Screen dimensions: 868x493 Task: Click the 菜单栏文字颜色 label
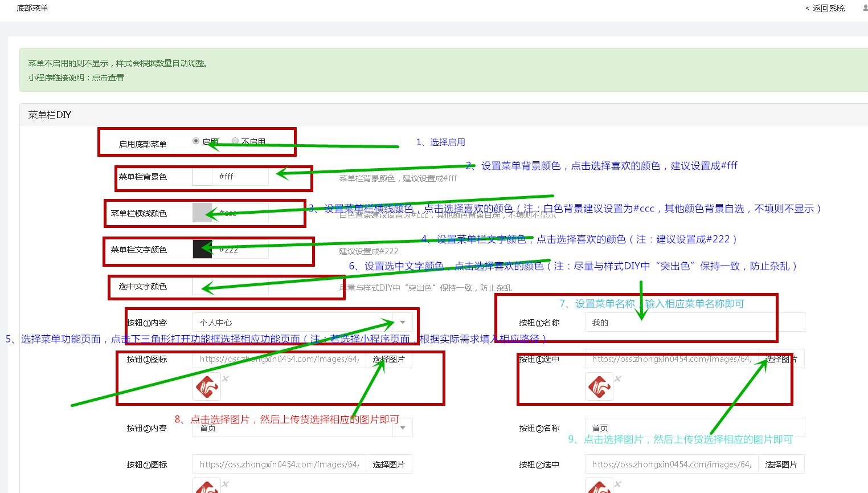[138, 250]
